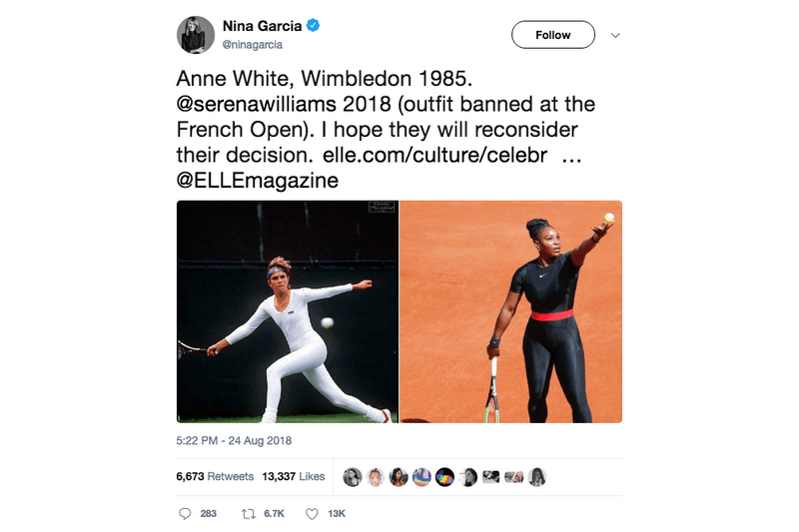The width and height of the screenshot is (799, 532).
Task: View the 6,673 Retweets list
Action: (x=215, y=476)
